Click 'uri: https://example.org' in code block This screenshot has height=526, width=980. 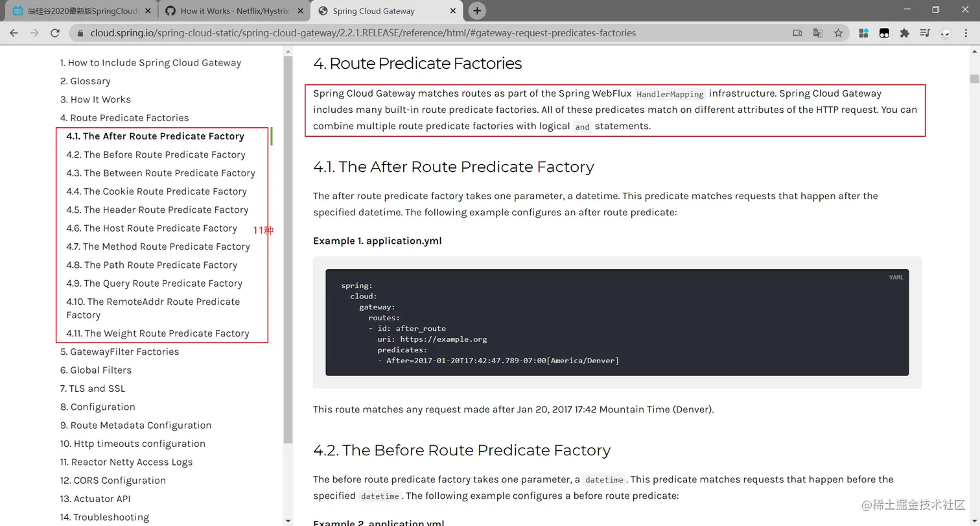(x=432, y=339)
